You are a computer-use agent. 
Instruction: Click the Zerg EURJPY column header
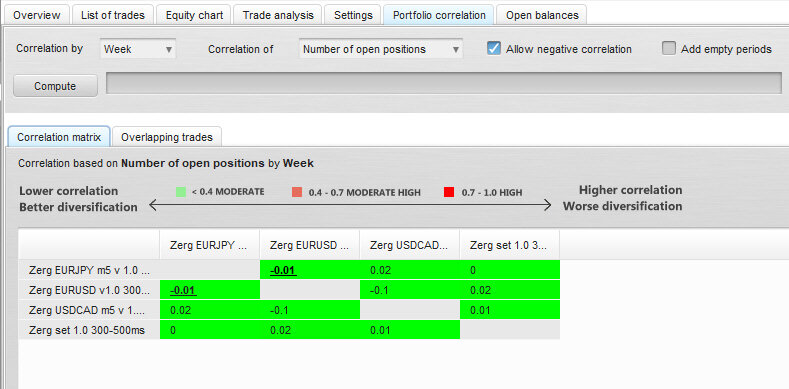pos(209,245)
